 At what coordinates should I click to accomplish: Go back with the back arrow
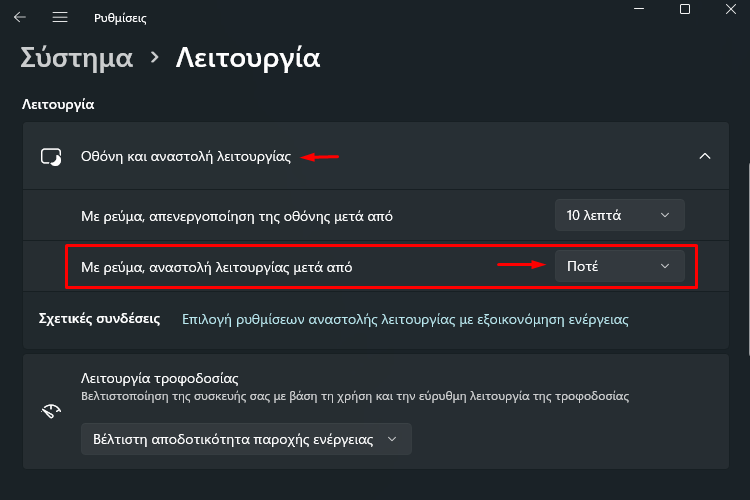(x=20, y=18)
